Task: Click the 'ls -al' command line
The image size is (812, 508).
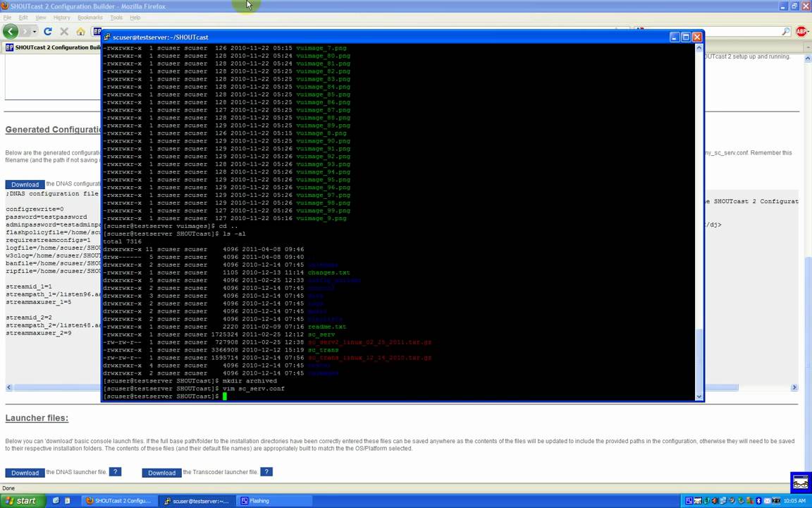Action: (174, 234)
